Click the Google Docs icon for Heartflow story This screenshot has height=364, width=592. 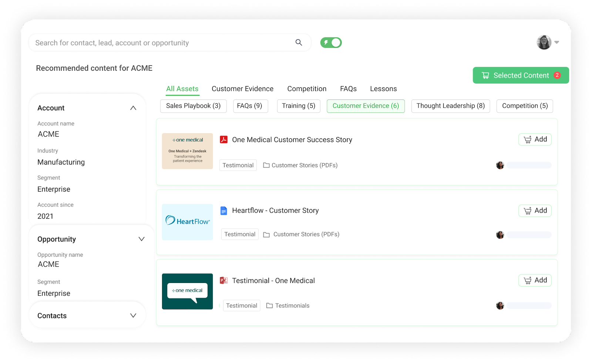[223, 210]
